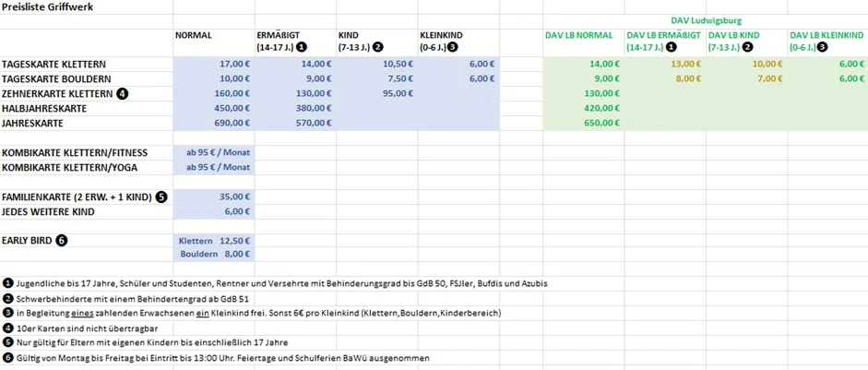Image resolution: width=868 pixels, height=370 pixels.
Task: Click numbered circle 1 in ERMÄßIGT header
Action: coord(302,47)
